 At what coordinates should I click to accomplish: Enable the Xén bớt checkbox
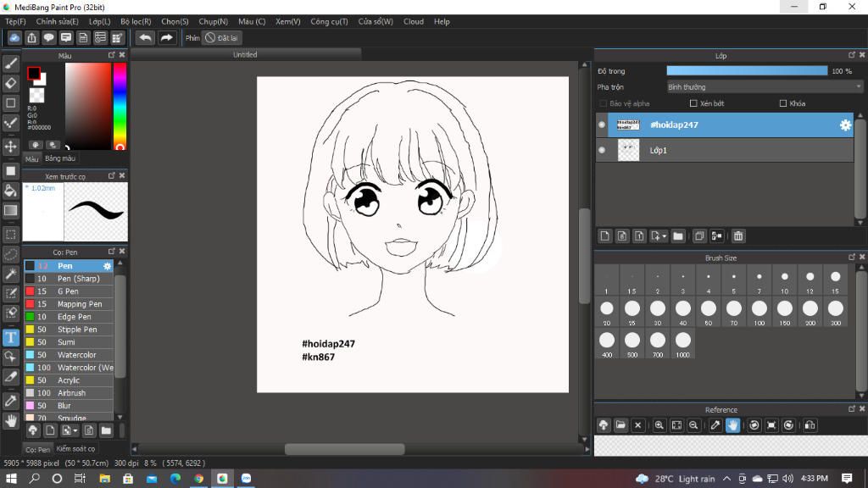[693, 103]
